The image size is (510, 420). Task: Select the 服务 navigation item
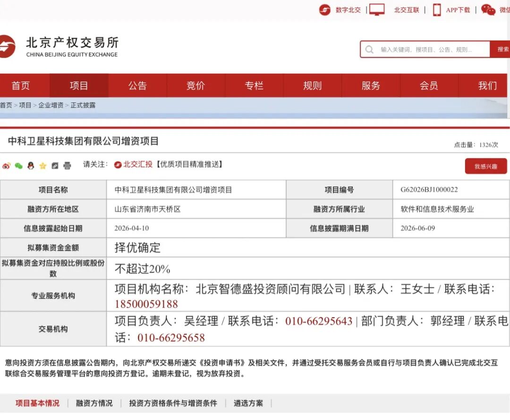pyautogui.click(x=371, y=85)
